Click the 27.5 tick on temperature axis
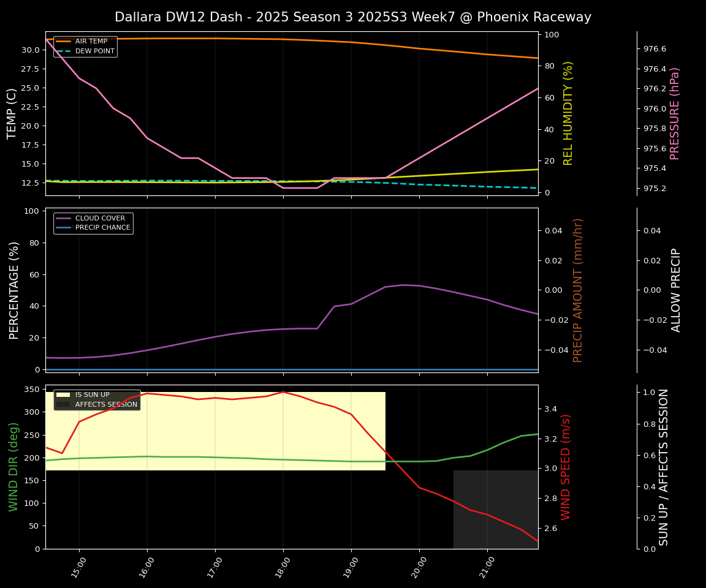 tap(30, 69)
